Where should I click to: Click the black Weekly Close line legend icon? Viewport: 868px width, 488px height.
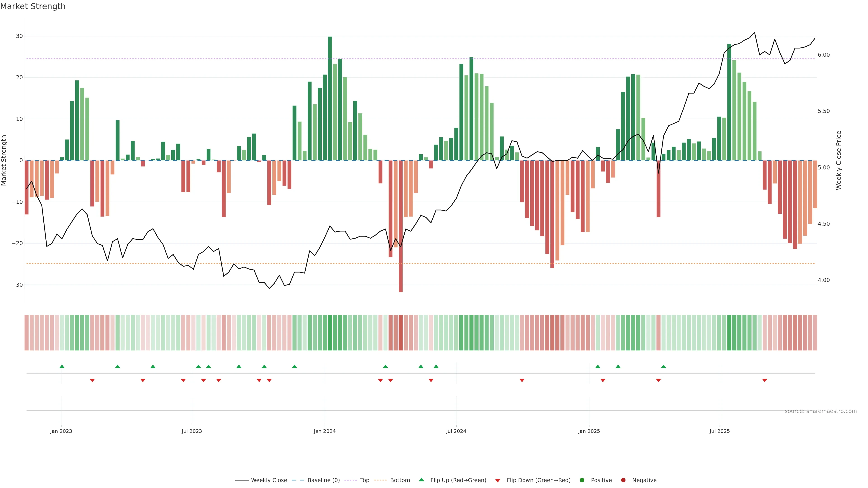point(242,480)
